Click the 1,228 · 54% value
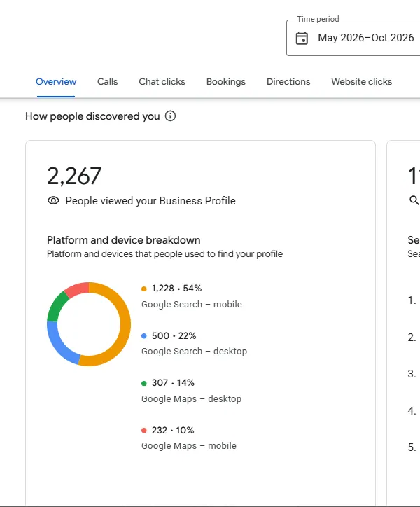The image size is (420, 507). [x=176, y=288]
